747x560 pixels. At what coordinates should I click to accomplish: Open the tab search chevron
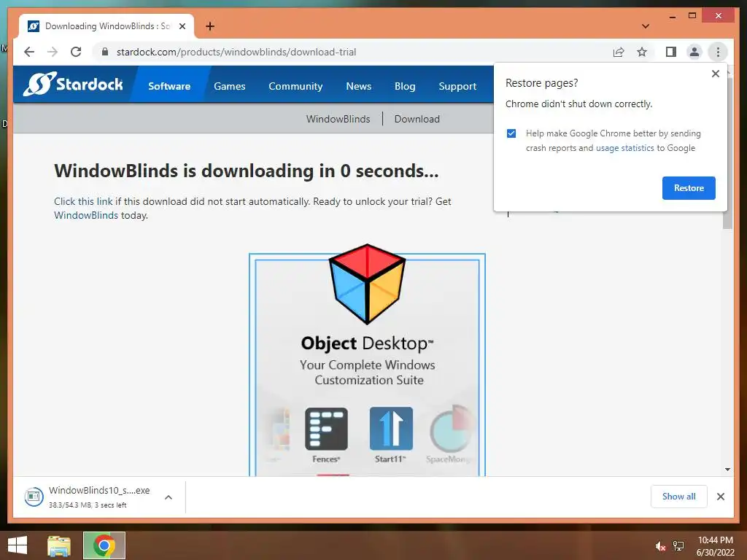coord(645,26)
